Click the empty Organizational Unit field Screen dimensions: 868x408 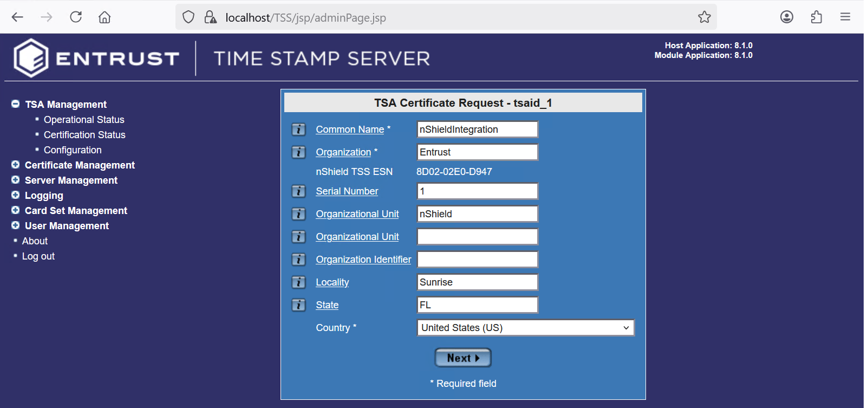coord(478,237)
